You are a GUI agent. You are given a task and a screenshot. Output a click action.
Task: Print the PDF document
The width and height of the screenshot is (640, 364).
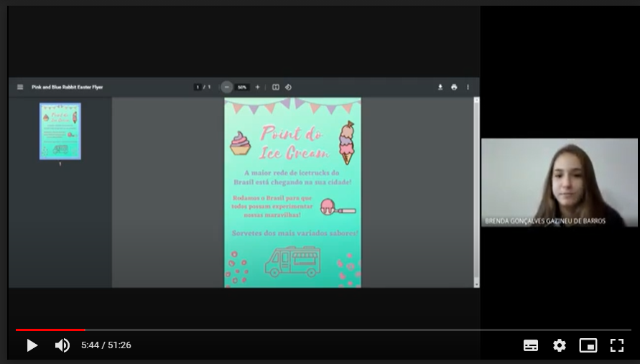(x=454, y=87)
